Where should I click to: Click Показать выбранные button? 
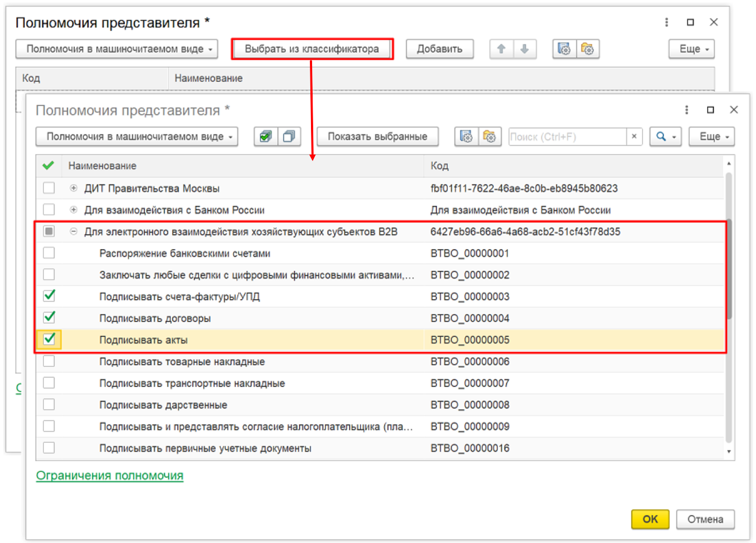pyautogui.click(x=378, y=136)
